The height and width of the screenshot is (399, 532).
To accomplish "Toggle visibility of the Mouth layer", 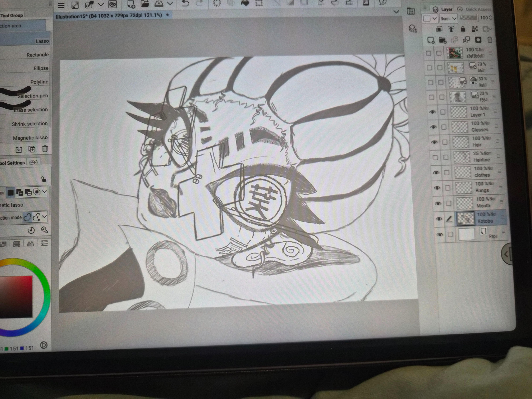I will (438, 204).
